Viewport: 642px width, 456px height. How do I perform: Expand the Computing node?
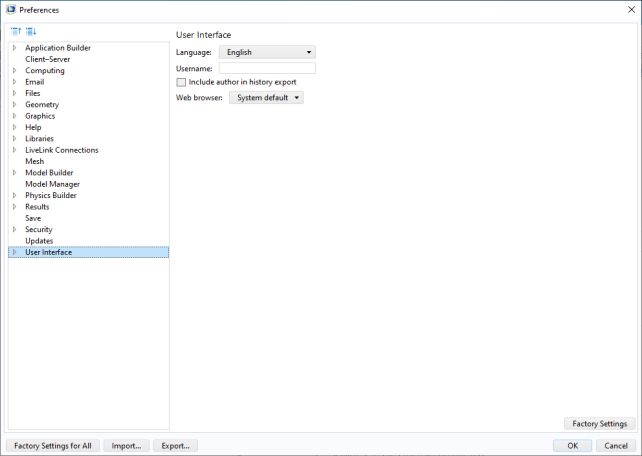click(x=15, y=70)
